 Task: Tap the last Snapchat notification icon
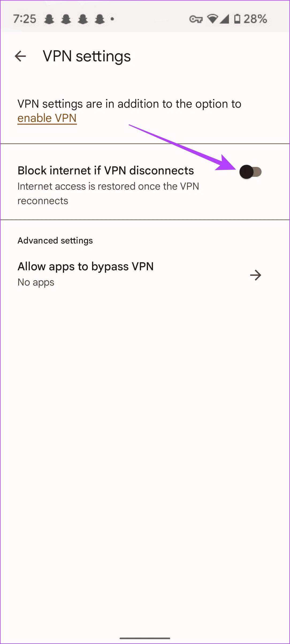(100, 19)
